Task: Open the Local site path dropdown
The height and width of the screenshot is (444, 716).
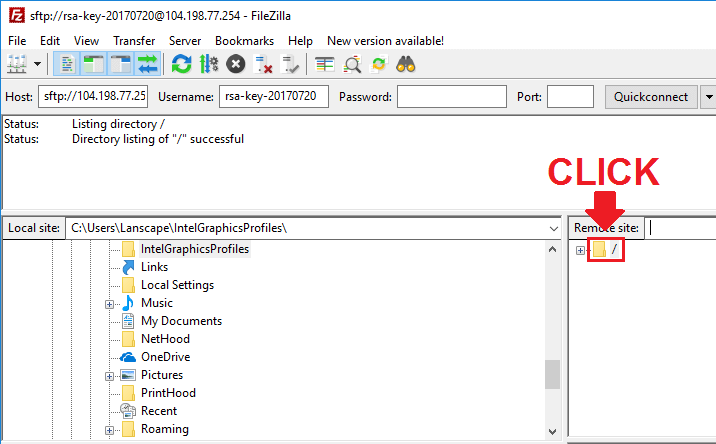Action: 553,228
